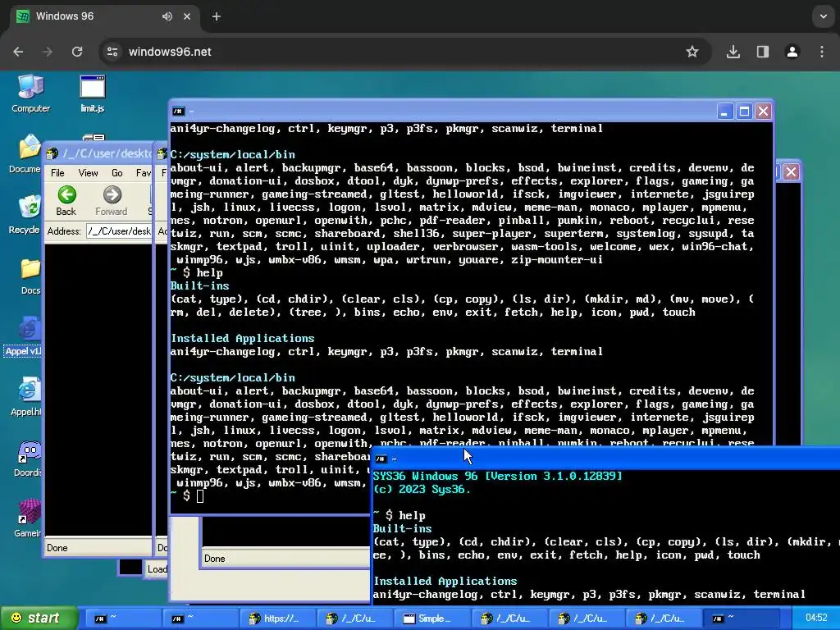The width and height of the screenshot is (840, 630).
Task: Click the 'SYS36 Windows 96 [Version 3.1.0.12839]' line
Action: 498,476
